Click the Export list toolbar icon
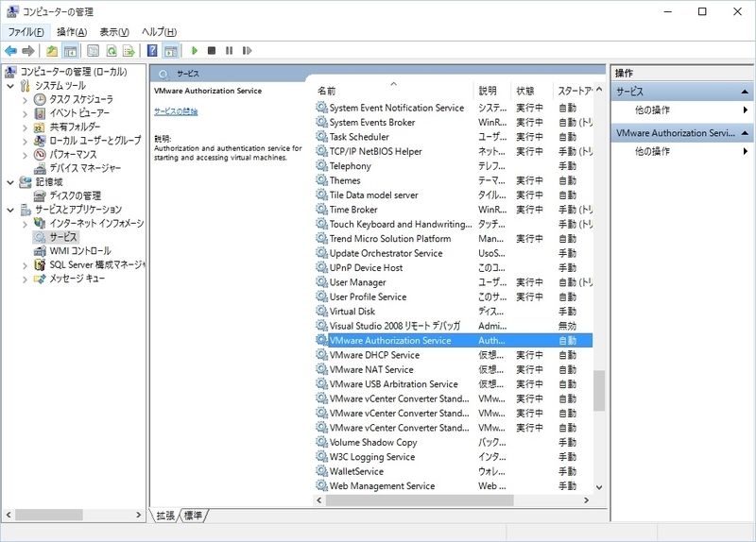The width and height of the screenshot is (756, 542). (129, 51)
